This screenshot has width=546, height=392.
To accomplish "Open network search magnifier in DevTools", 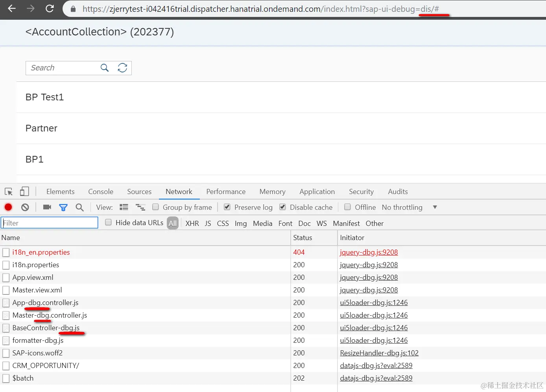I will 80,207.
